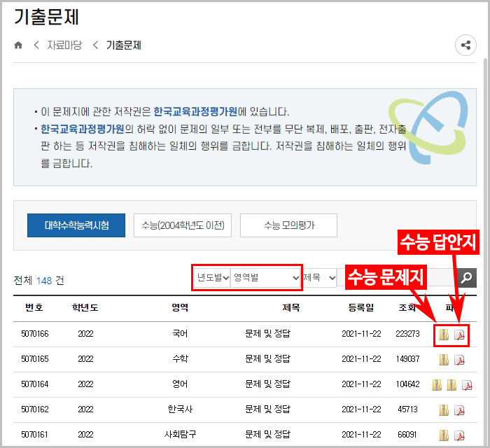
Task: Open the 제목 search-type dropdown
Action: click(319, 277)
